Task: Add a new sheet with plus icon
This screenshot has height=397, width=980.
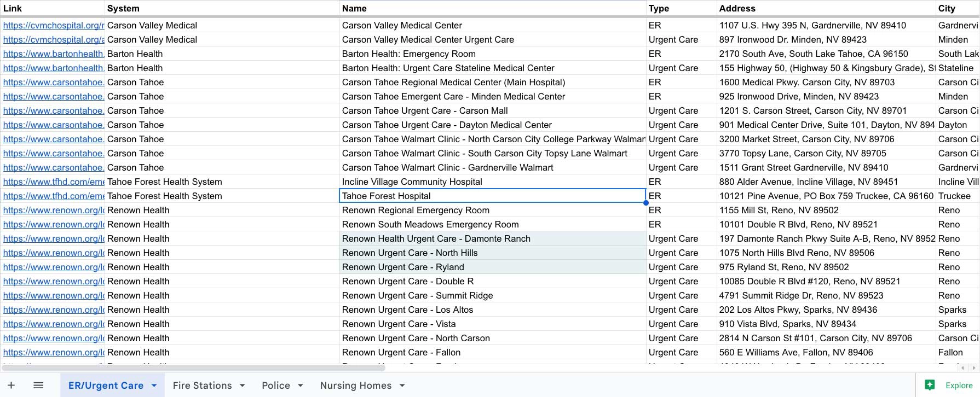Action: pyautogui.click(x=11, y=386)
